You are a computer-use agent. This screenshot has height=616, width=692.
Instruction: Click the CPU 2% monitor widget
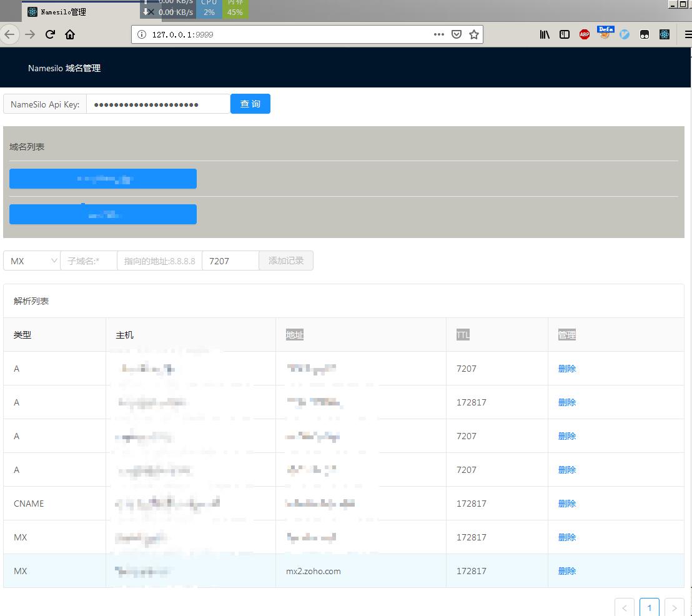209,8
